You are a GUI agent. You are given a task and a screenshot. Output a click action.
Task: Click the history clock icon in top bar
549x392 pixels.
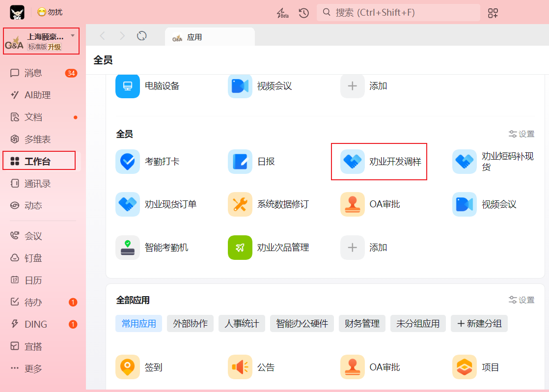pos(304,13)
